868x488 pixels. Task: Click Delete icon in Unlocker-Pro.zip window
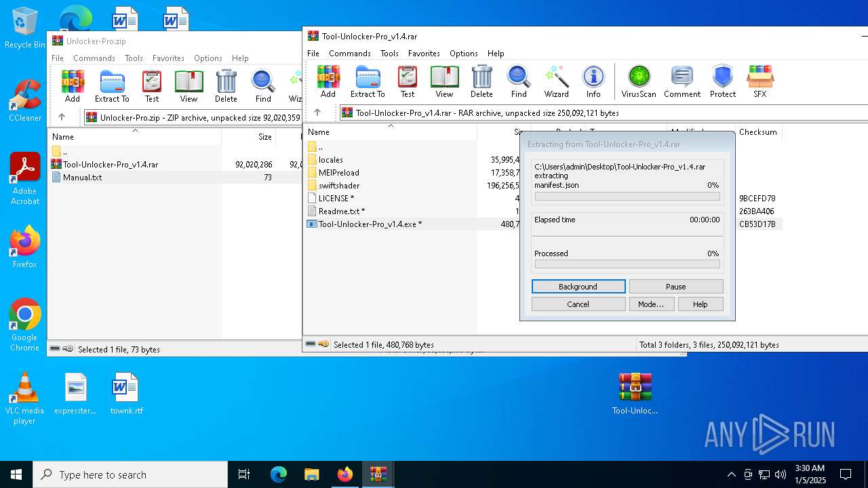pos(226,86)
